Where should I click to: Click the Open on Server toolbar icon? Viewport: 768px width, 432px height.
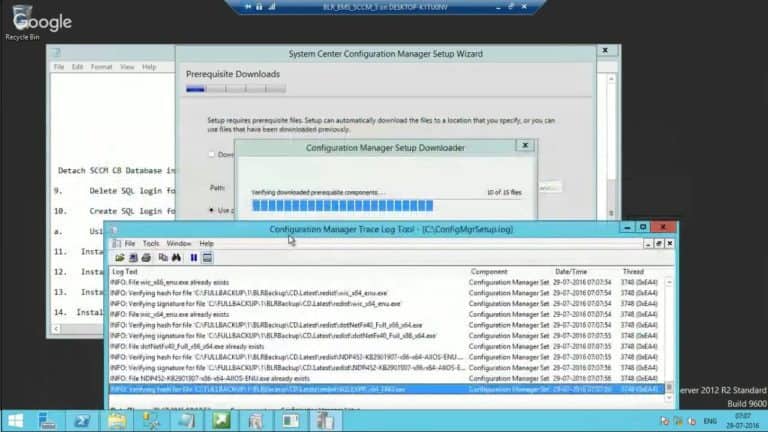(133, 258)
